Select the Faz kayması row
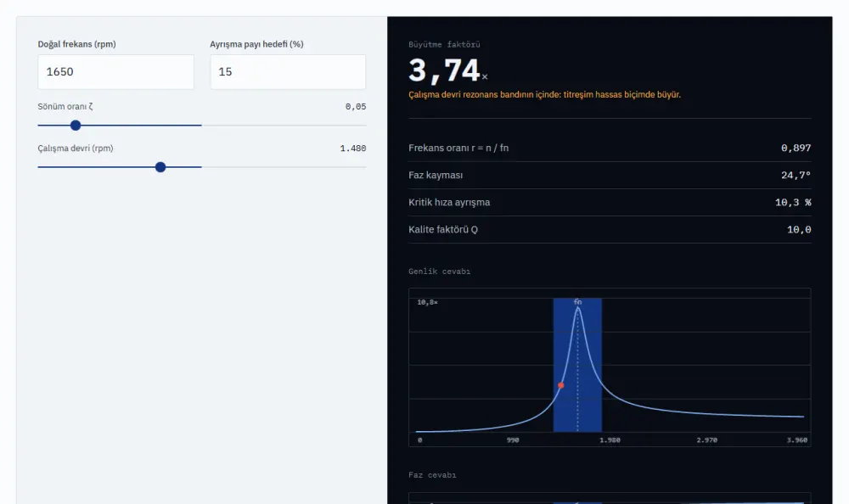The height and width of the screenshot is (504, 849). click(x=610, y=176)
